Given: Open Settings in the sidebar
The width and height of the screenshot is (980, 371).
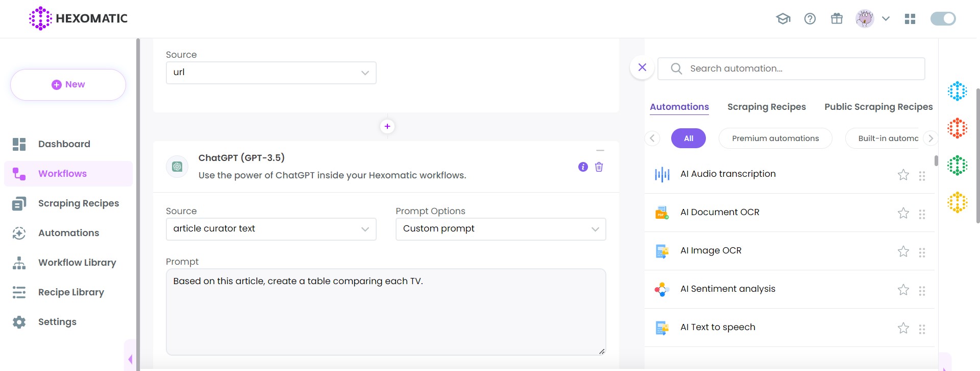Looking at the screenshot, I should pos(68,322).
